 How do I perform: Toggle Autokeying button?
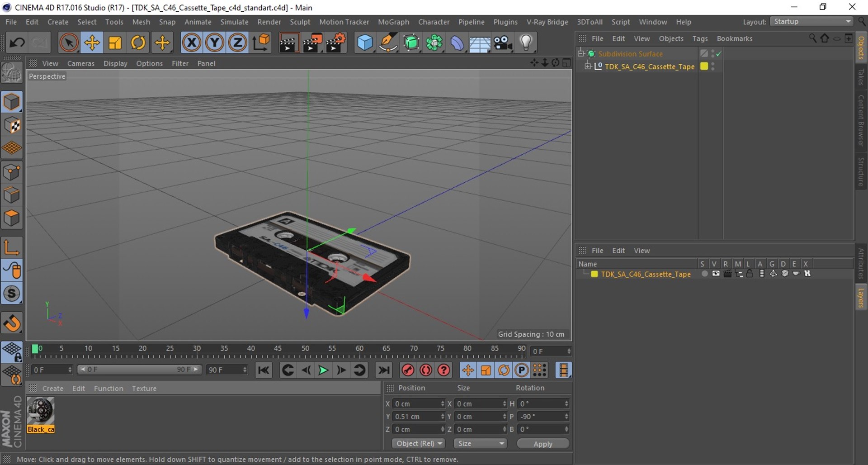pyautogui.click(x=426, y=370)
